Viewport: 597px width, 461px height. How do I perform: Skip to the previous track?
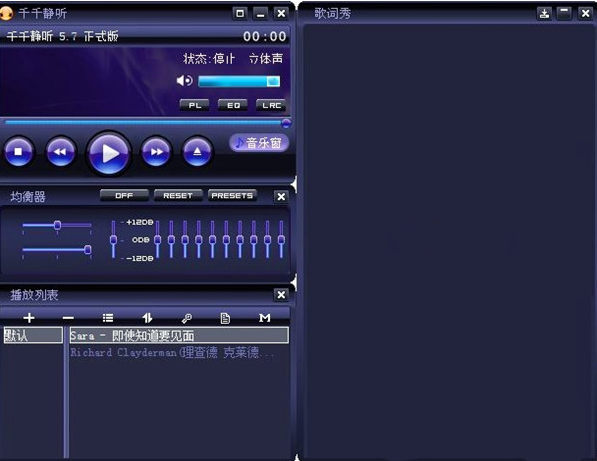60,152
